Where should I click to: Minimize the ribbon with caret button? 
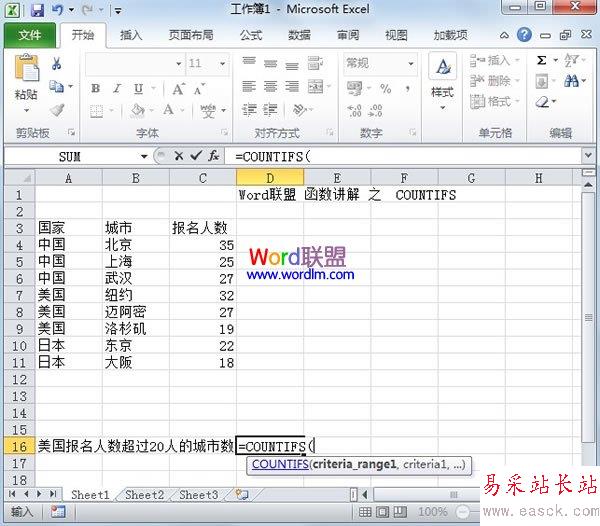click(x=504, y=35)
